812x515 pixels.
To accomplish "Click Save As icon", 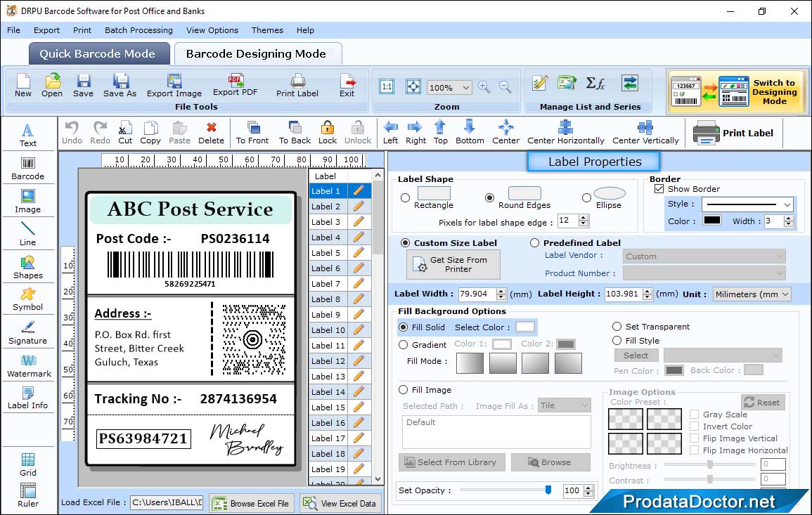I will click(120, 86).
